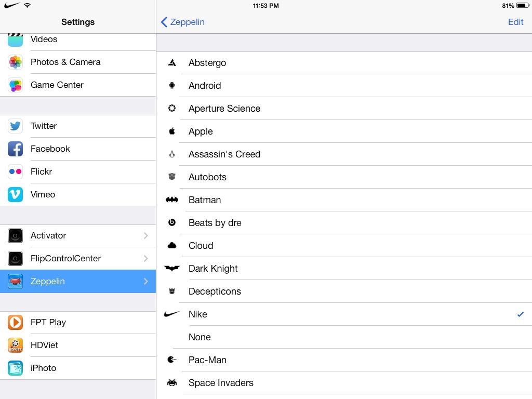532x399 pixels.
Task: Tap the Edit button
Action: [x=516, y=22]
